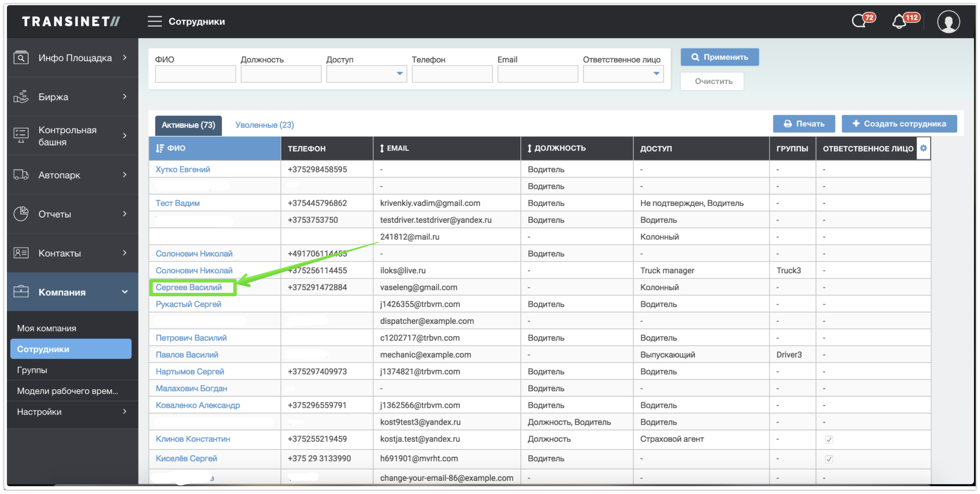Open employee Нартымов Сергей

(x=190, y=372)
